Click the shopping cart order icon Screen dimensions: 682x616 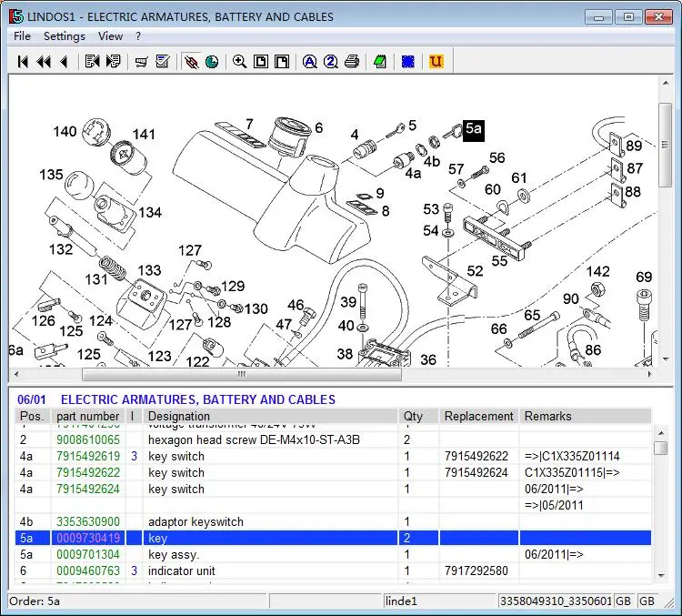[x=141, y=62]
